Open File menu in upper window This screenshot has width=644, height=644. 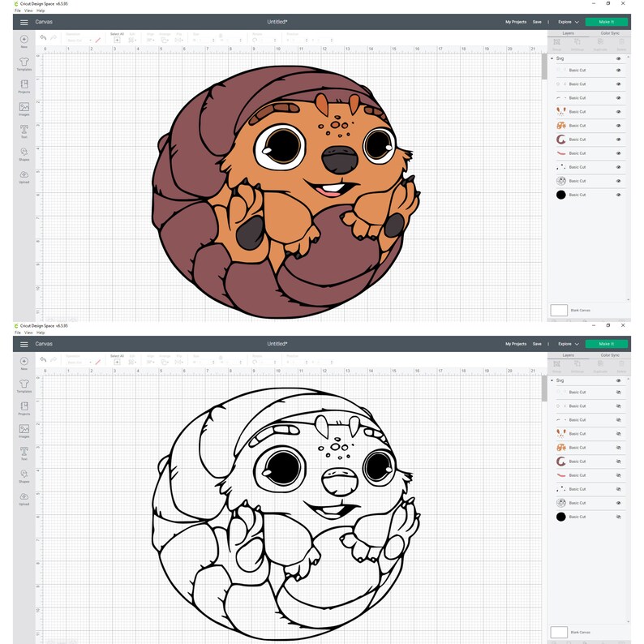18,11
